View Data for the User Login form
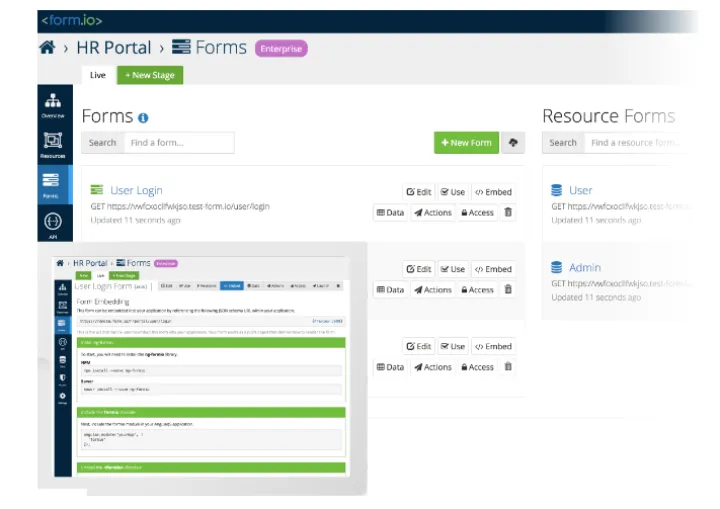This screenshot has height=509, width=720. point(390,213)
